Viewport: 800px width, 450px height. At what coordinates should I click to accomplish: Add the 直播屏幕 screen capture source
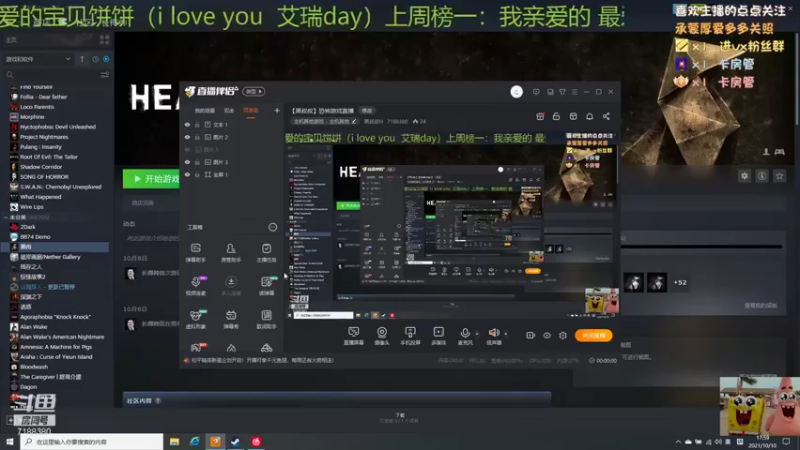coord(354,336)
